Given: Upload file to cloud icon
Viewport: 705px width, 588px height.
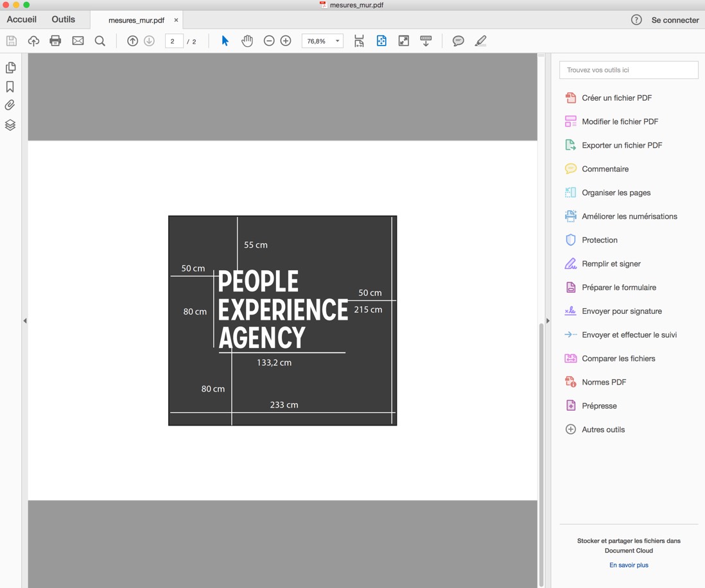Looking at the screenshot, I should (x=34, y=41).
